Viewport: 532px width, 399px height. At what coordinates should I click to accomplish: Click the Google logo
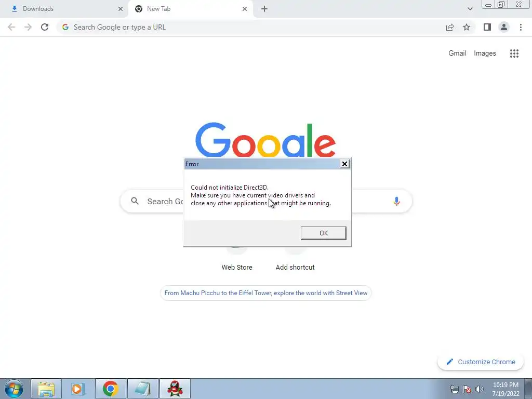[265, 140]
